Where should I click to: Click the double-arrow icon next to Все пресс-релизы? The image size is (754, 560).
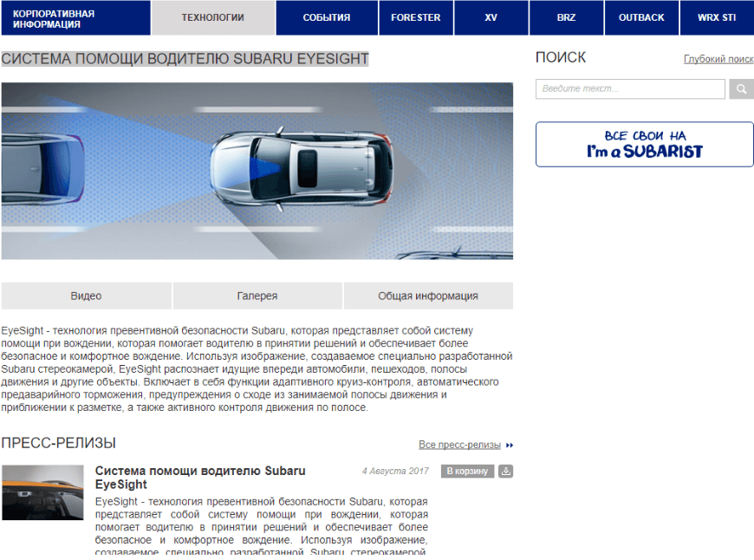(510, 445)
